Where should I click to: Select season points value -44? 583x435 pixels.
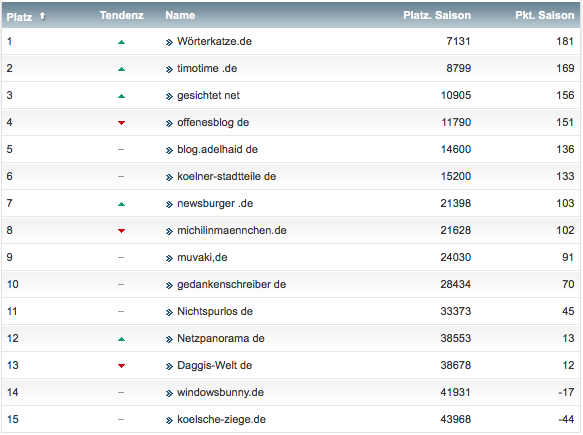click(566, 419)
